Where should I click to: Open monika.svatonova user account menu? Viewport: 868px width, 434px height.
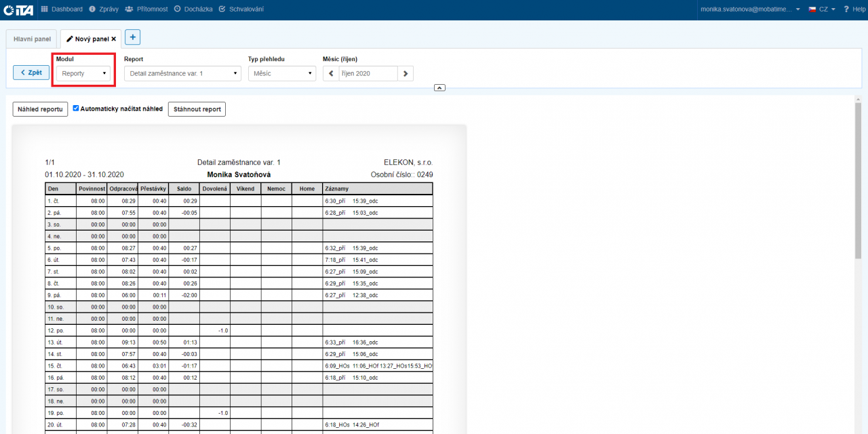750,9
